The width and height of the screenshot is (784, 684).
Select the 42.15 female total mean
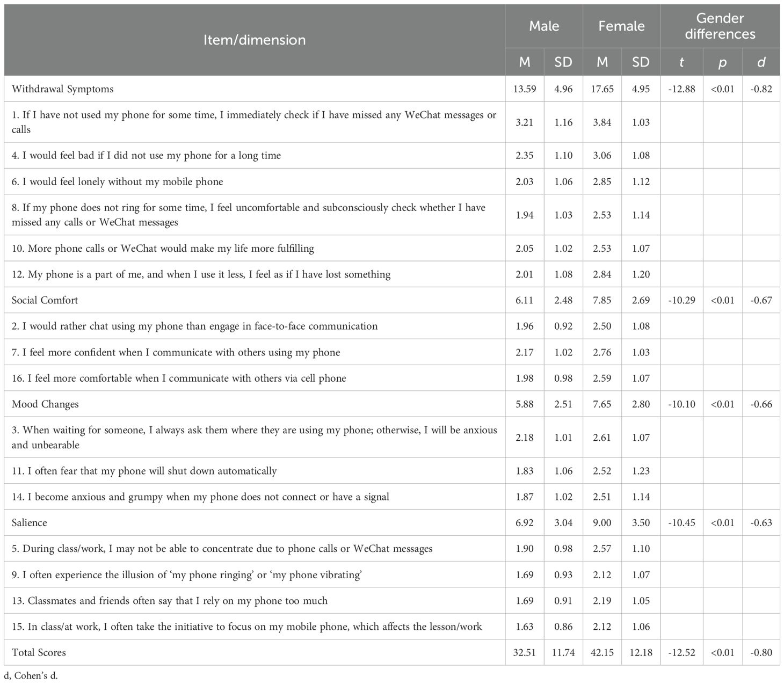pos(602,653)
